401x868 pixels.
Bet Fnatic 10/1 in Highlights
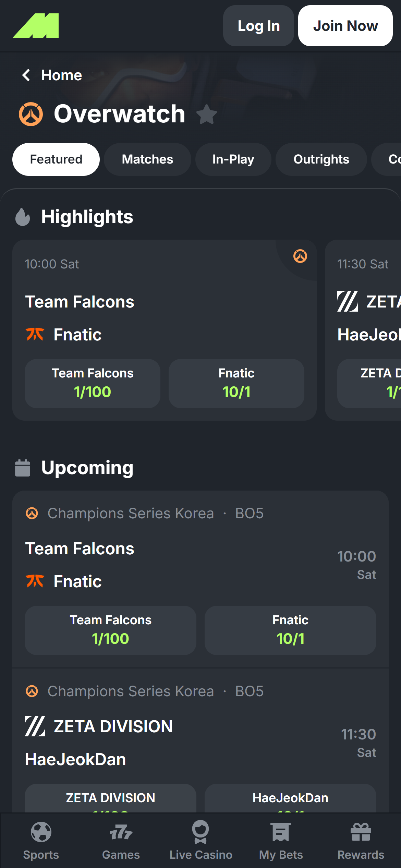236,383
